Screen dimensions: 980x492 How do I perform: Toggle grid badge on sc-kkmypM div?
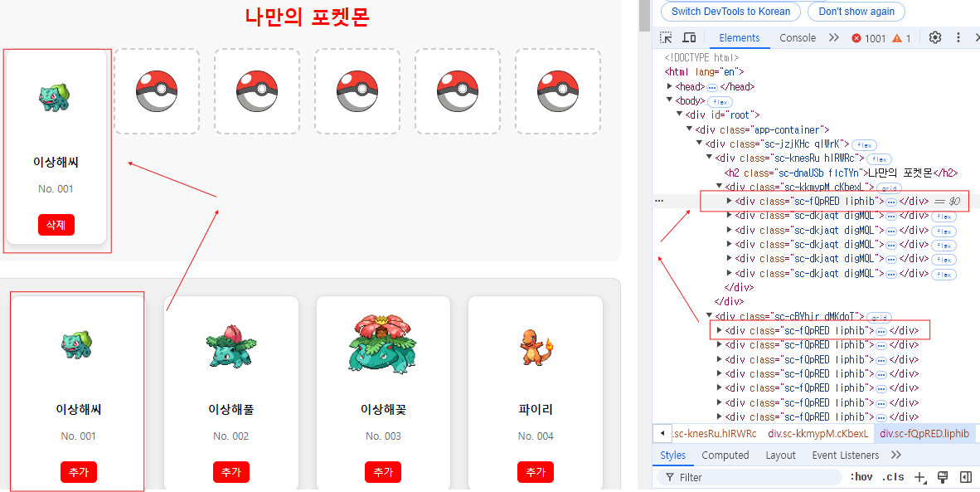890,188
